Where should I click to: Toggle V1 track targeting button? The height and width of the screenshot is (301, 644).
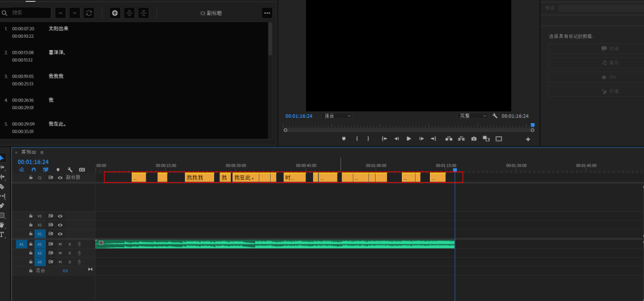[x=40, y=234]
